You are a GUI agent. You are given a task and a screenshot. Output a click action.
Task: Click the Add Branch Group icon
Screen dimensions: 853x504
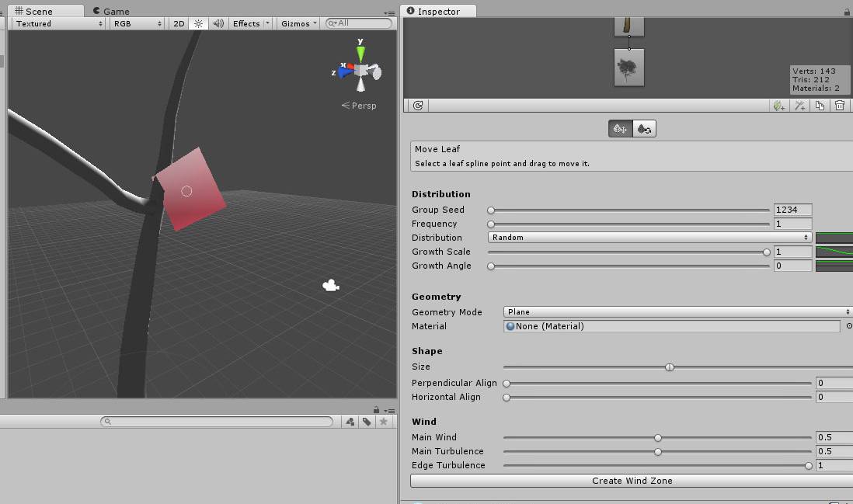(x=799, y=106)
